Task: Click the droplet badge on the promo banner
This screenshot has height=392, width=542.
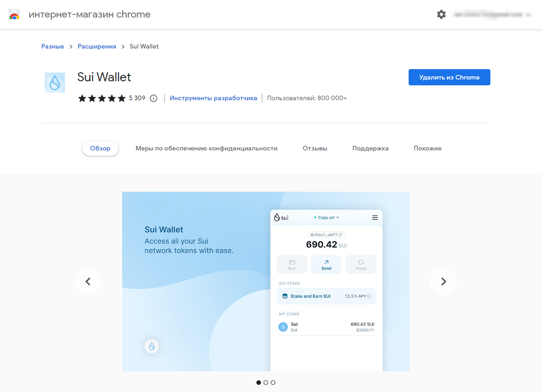Action: click(152, 346)
